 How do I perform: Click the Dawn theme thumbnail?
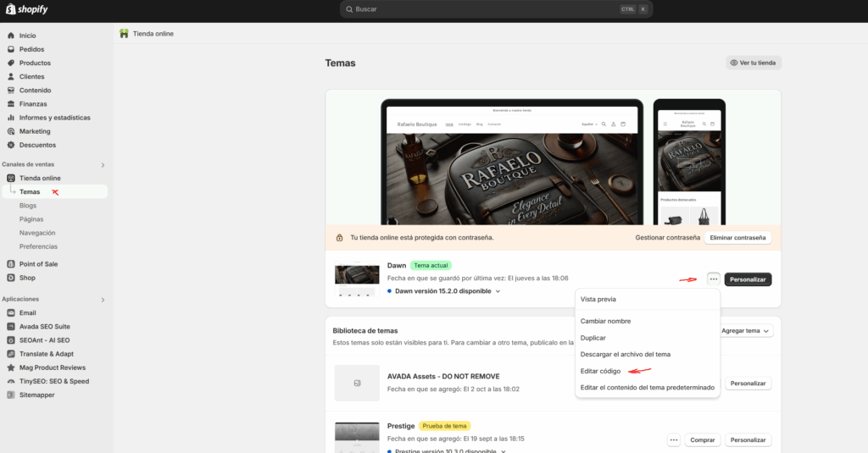click(x=356, y=279)
